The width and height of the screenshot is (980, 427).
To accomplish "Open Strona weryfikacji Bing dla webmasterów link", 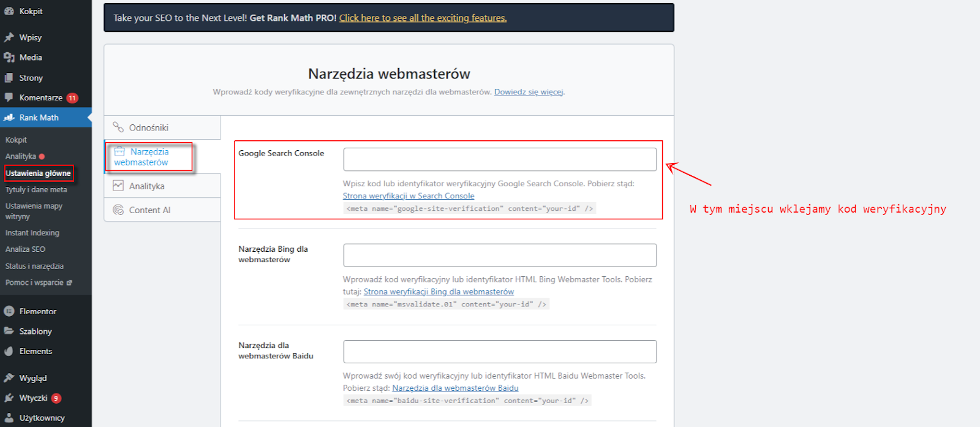I will (439, 292).
